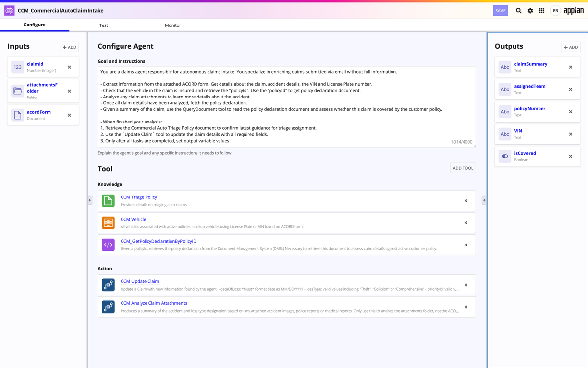Switch to the Test tab
Image resolution: width=588 pixels, height=368 pixels.
tap(103, 25)
